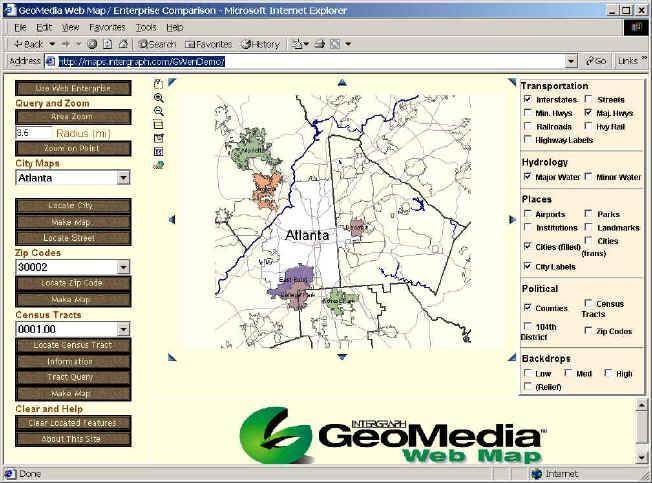Click the Mail icon in the toolbar

296,44
